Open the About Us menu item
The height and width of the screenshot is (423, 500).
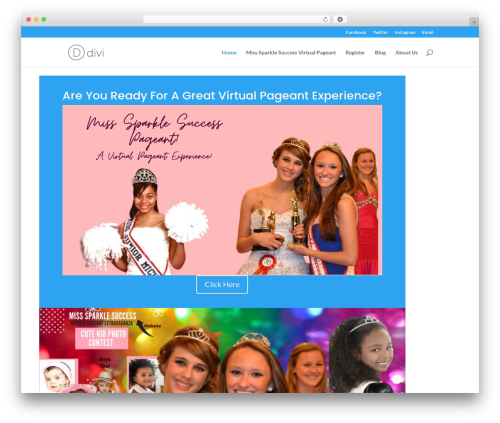(x=406, y=53)
